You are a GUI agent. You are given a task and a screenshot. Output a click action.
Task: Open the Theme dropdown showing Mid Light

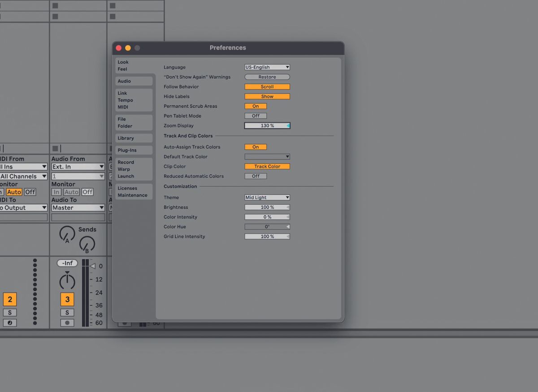[x=267, y=198]
